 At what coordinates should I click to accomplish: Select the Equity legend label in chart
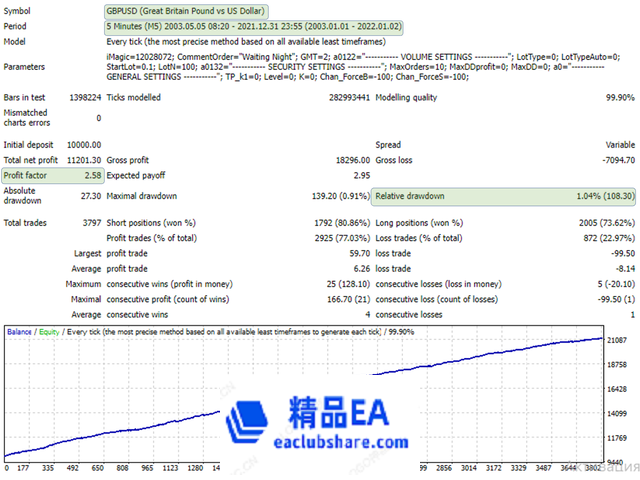49,331
